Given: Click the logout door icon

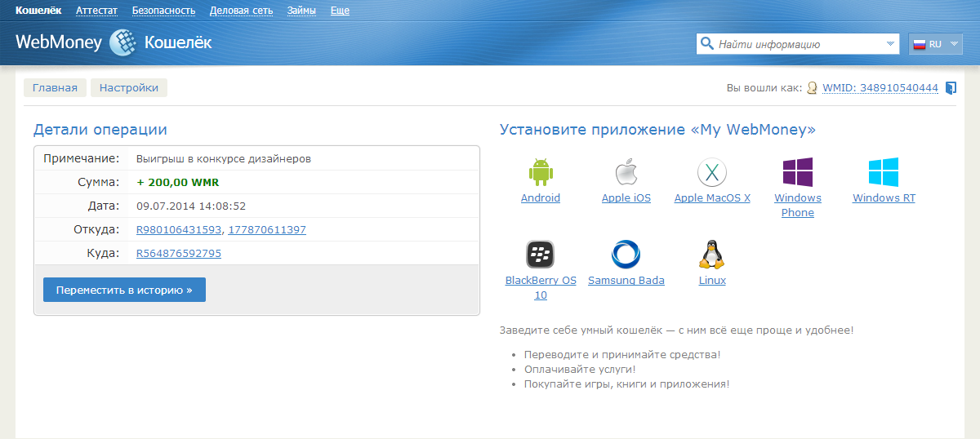Looking at the screenshot, I should [951, 88].
